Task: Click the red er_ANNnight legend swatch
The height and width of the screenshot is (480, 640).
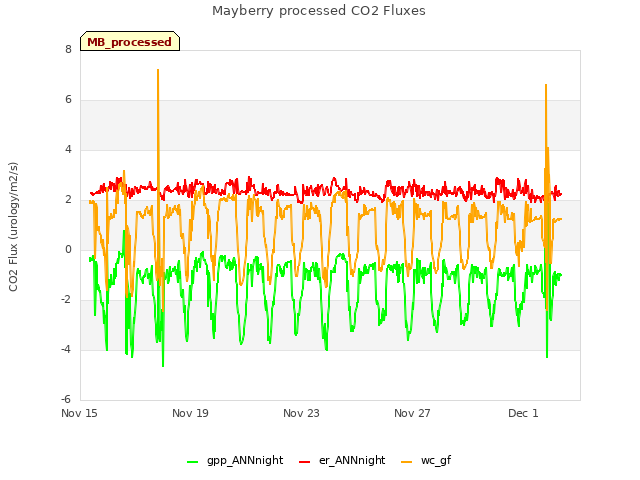Action: [x=304, y=462]
